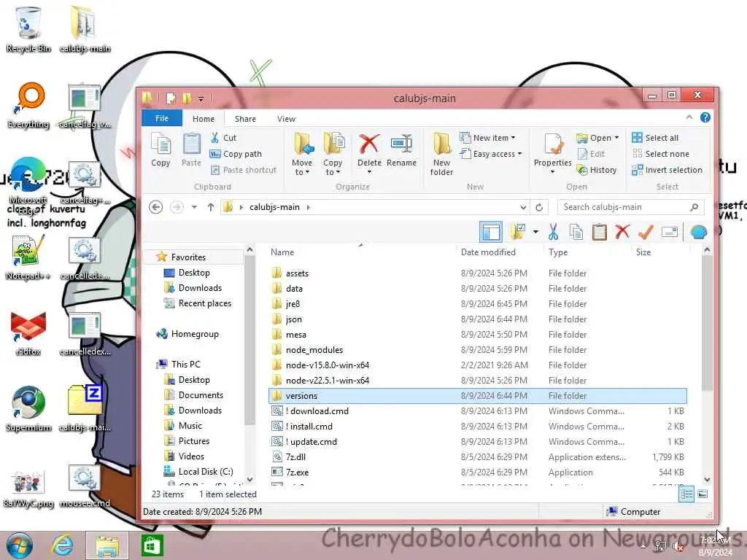Click the red X delete toolbar icon
Image resolution: width=747 pixels, height=560 pixels.
(622, 232)
